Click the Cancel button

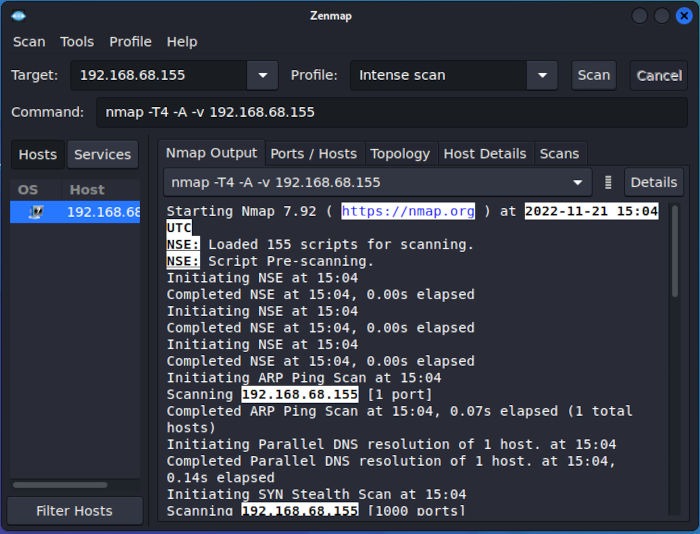coord(659,75)
